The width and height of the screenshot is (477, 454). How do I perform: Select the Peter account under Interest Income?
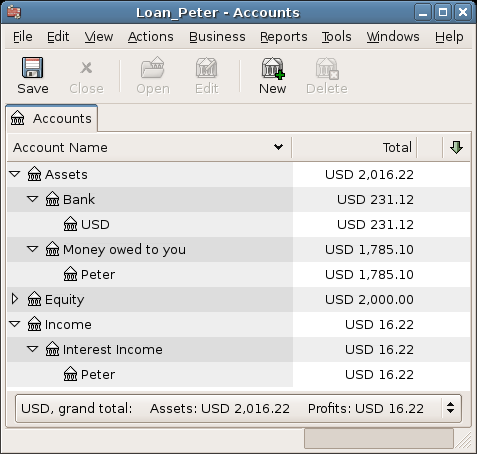pos(239,374)
